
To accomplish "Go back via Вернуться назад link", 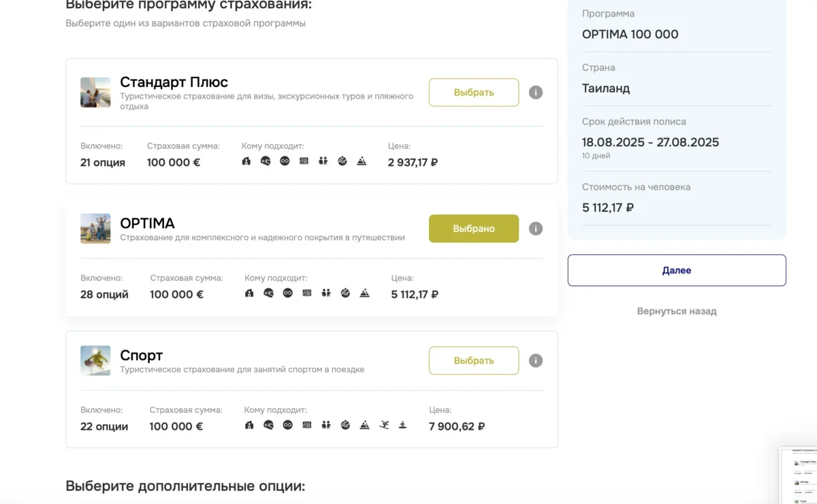I will pyautogui.click(x=677, y=311).
